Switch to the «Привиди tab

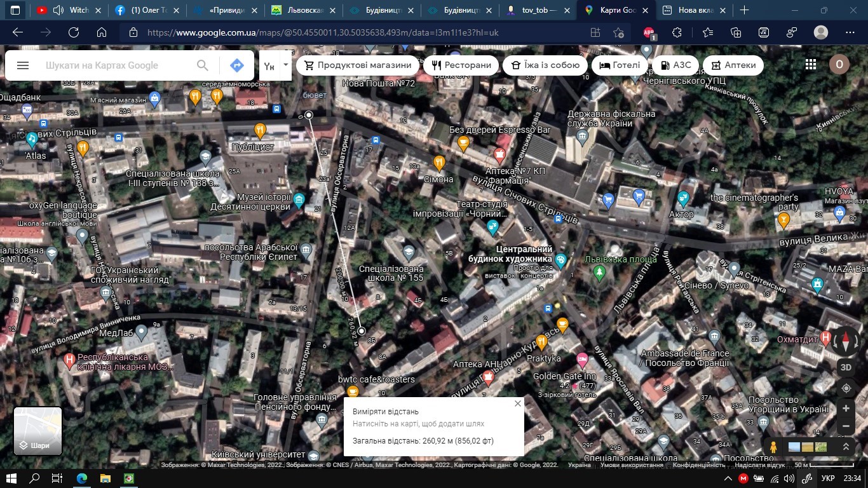tap(226, 10)
